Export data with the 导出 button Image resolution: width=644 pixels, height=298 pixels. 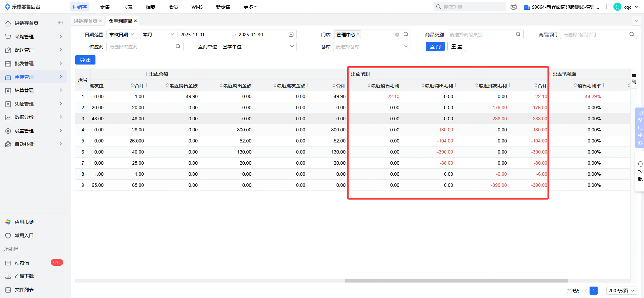(85, 60)
